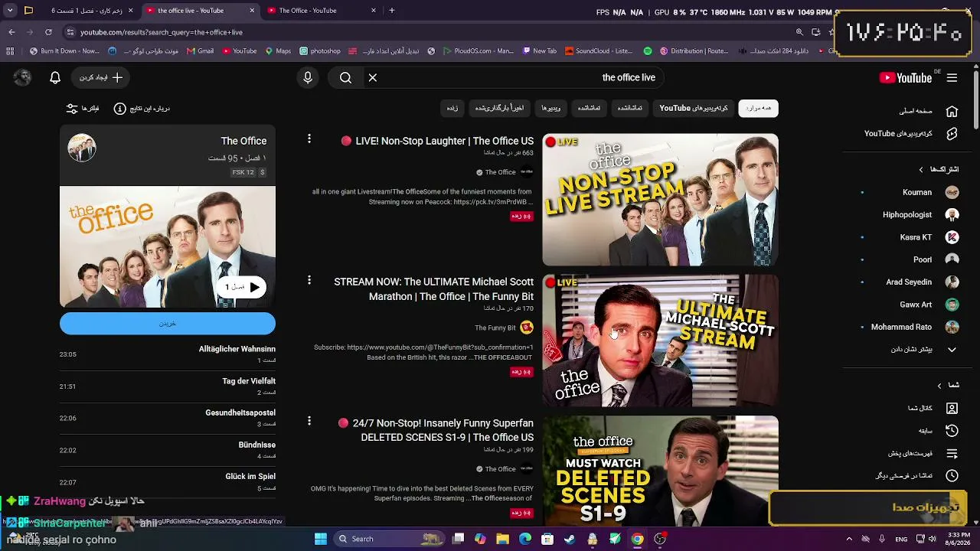This screenshot has width=980, height=551.
Task: Click the page vertical scrollbar
Action: [x=976, y=99]
